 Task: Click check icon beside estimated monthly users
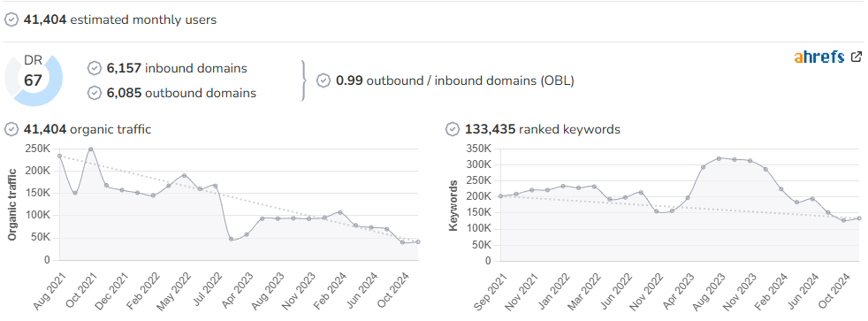(x=11, y=20)
